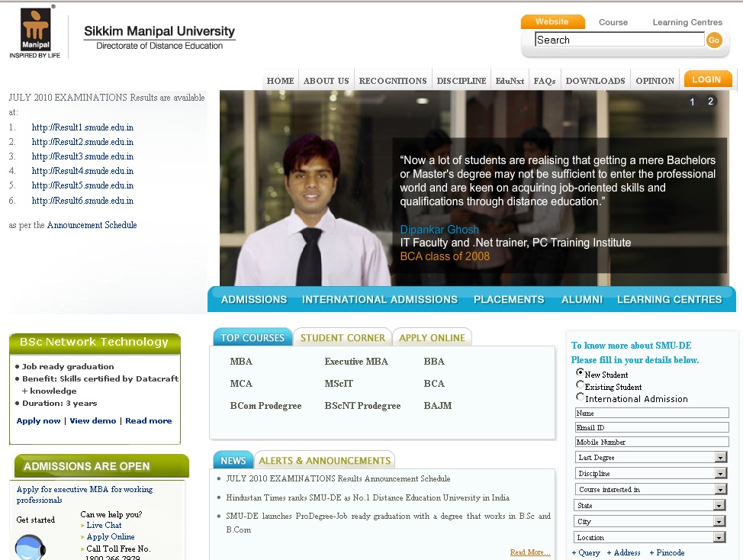Open Hindustan Times ranks SMU-DE news item

click(368, 498)
